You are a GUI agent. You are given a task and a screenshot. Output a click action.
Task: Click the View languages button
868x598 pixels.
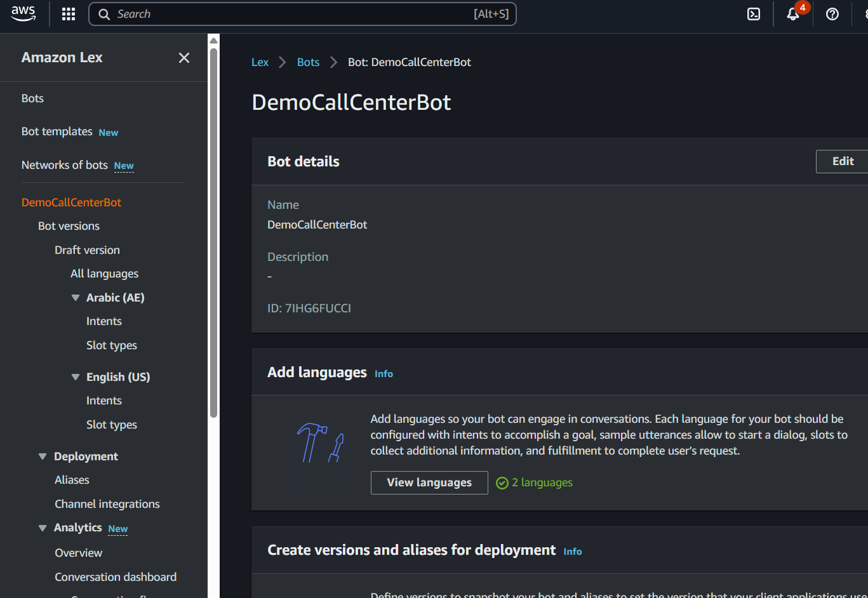coord(429,482)
